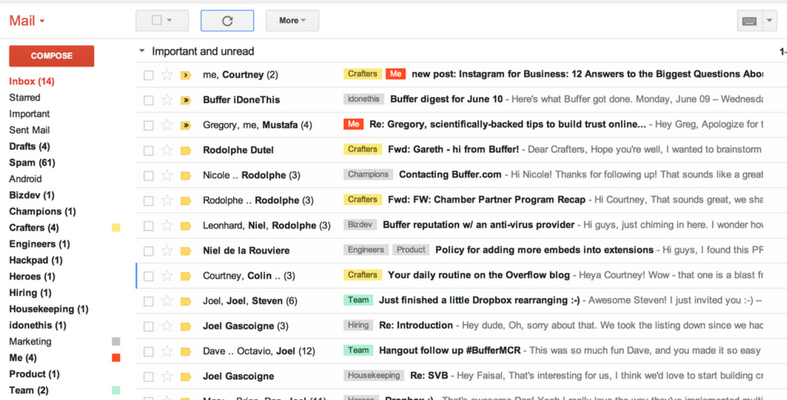The image size is (787, 400).
Task: Toggle importance marker on me, Courtney thread
Action: (x=186, y=75)
